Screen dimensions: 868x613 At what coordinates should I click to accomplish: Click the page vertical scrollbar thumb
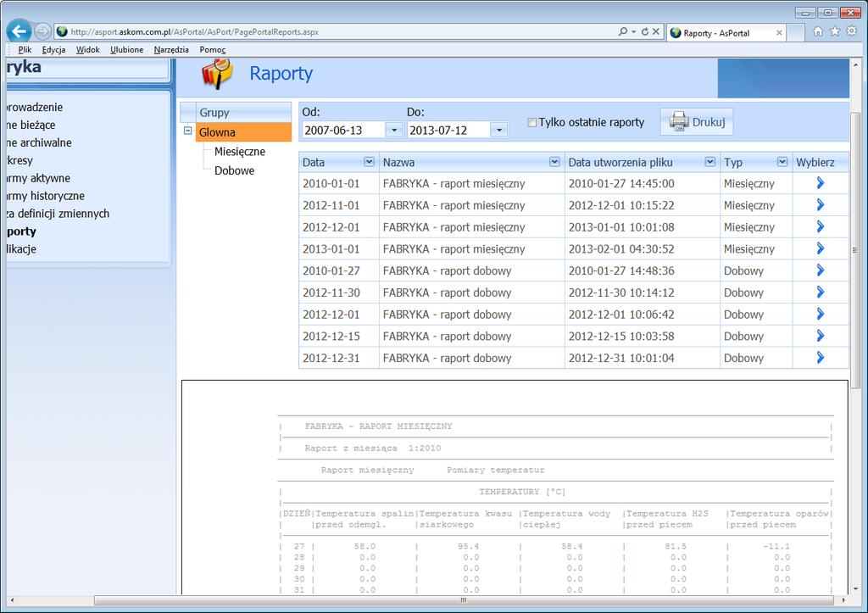coord(854,250)
